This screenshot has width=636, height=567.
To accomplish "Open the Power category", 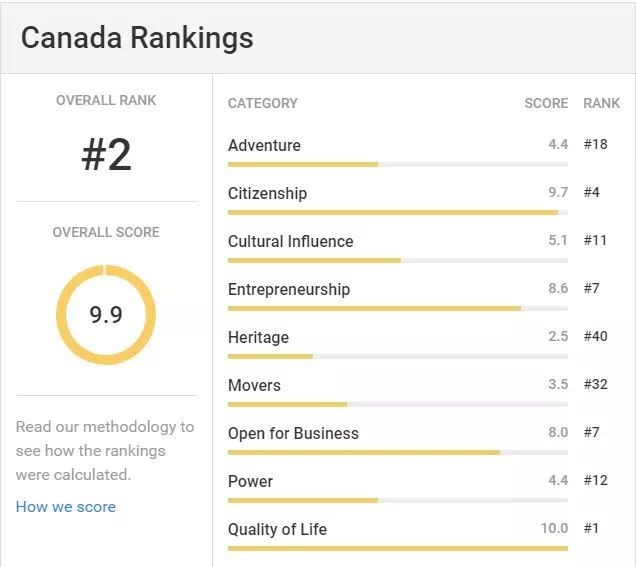I will click(x=250, y=481).
